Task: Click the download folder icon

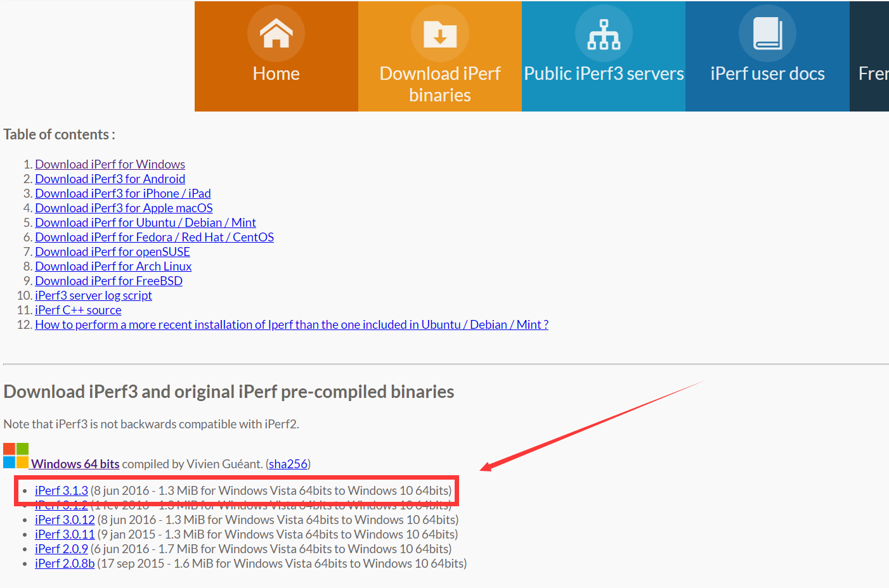Action: 440,33
